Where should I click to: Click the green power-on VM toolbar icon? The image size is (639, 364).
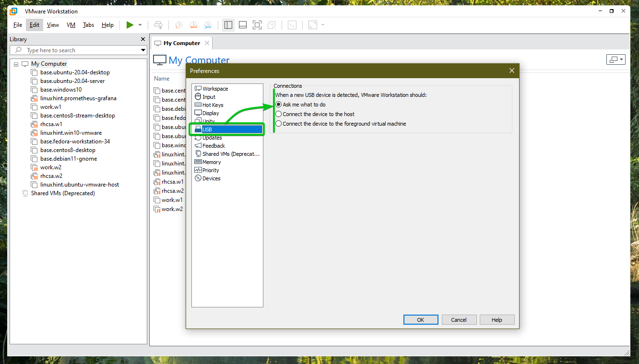tap(129, 24)
